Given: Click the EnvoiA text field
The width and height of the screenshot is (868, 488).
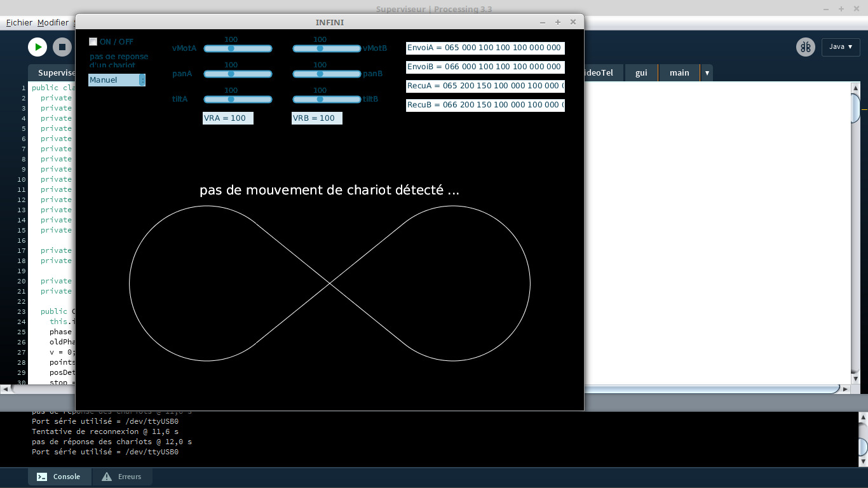Looking at the screenshot, I should coord(485,48).
